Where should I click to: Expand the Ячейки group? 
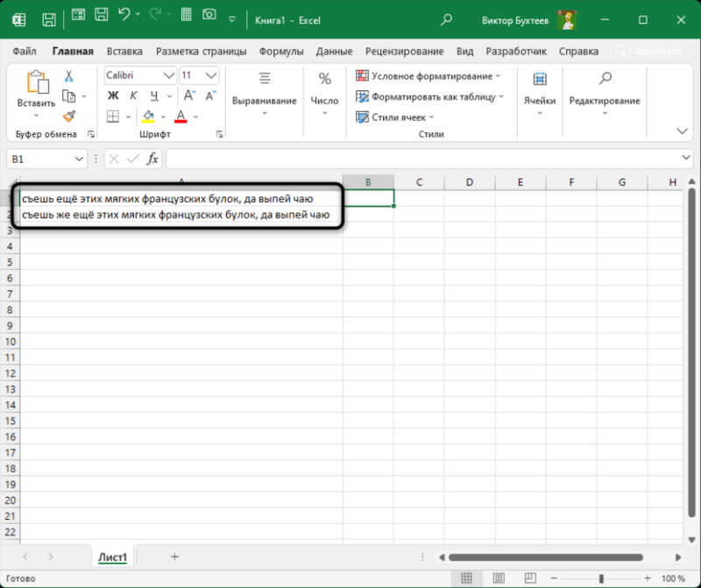coord(540,94)
